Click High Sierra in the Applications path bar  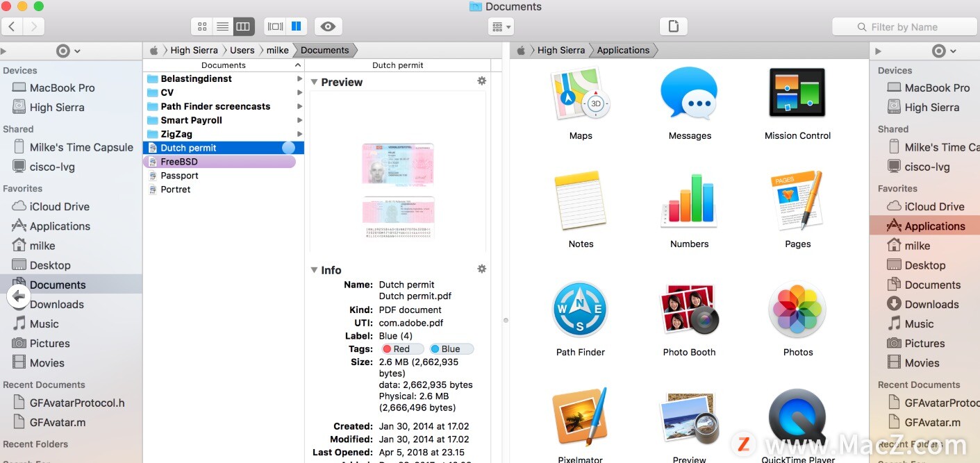561,50
